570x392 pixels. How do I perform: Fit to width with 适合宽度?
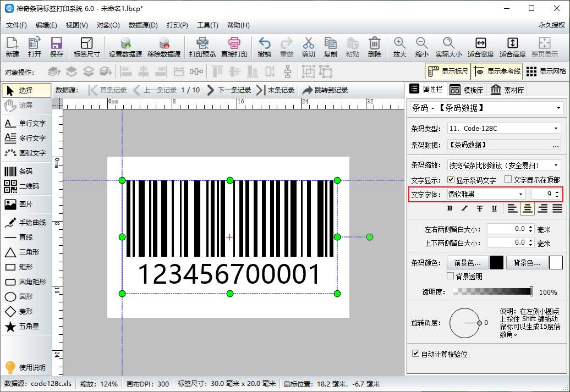click(x=480, y=47)
